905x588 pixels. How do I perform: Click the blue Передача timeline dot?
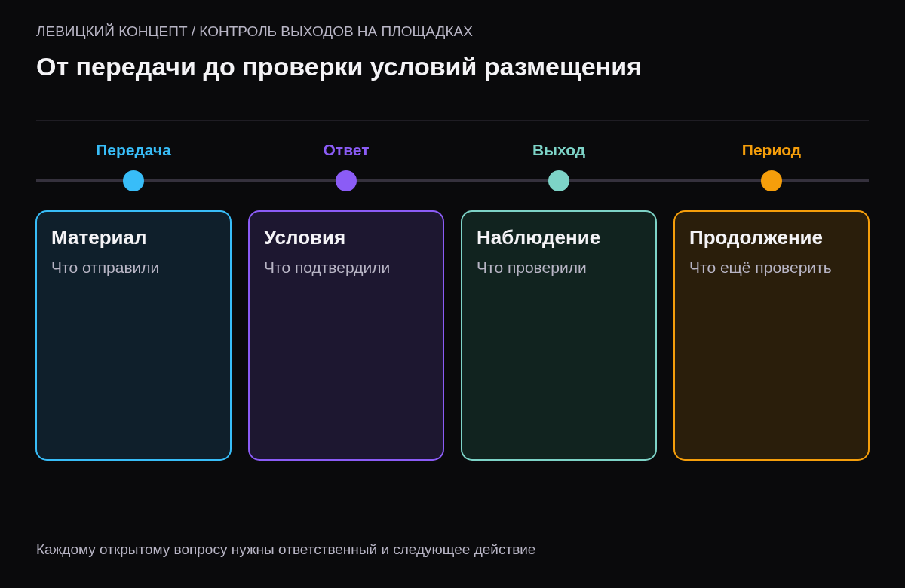pyautogui.click(x=133, y=181)
